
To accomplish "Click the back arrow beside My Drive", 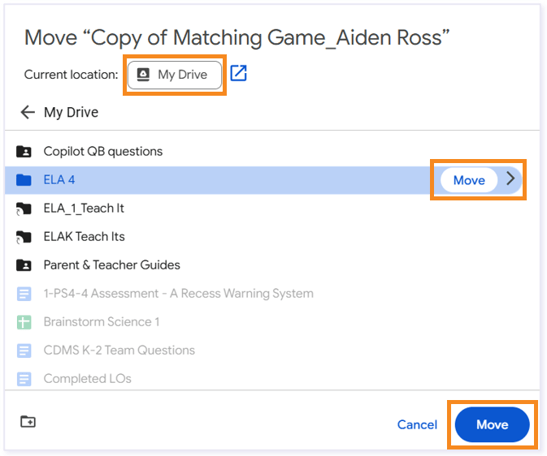I will 28,112.
